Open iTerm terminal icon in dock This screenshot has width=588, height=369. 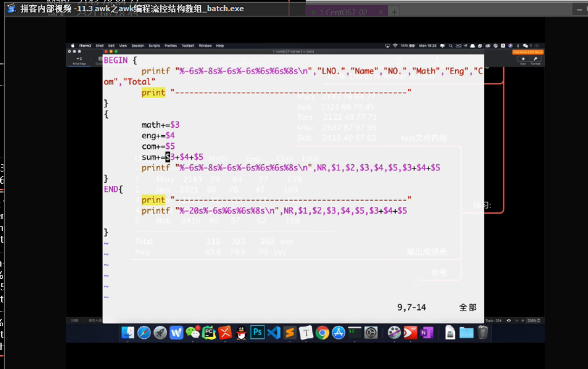[x=354, y=333]
